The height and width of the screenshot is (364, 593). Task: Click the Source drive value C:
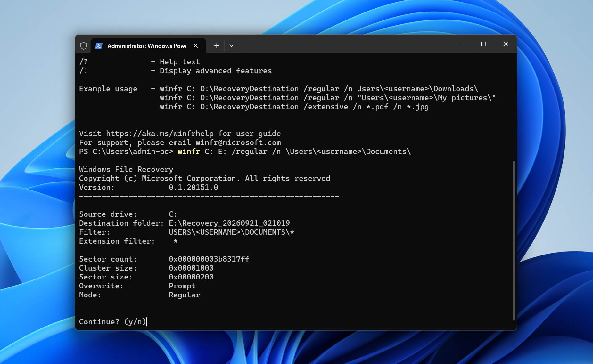(x=173, y=214)
